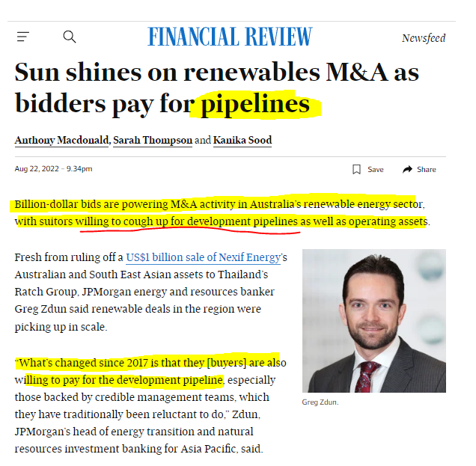Click Greg Zdun's portrait photo
The image size is (476, 466).
pos(374,321)
